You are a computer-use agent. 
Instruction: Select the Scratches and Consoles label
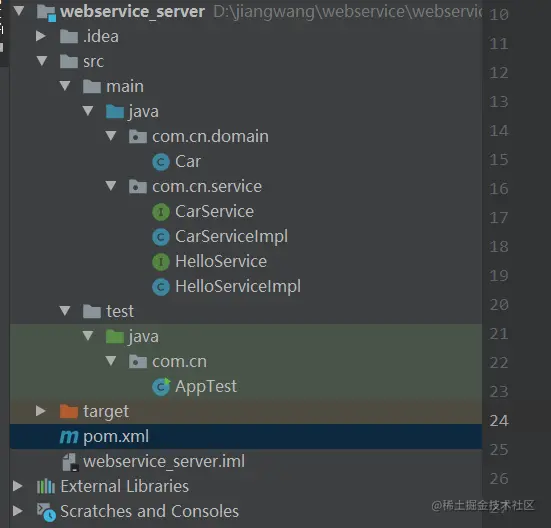pyautogui.click(x=150, y=511)
